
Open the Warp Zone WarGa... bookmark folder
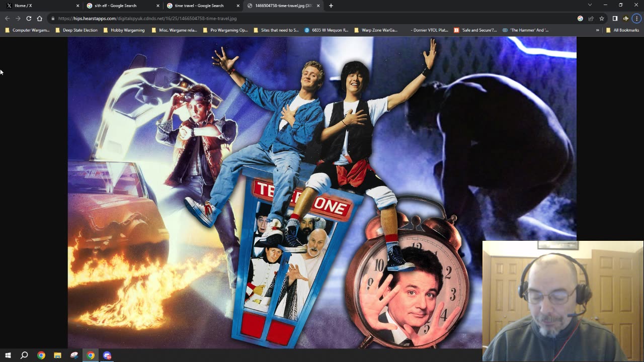(375, 30)
